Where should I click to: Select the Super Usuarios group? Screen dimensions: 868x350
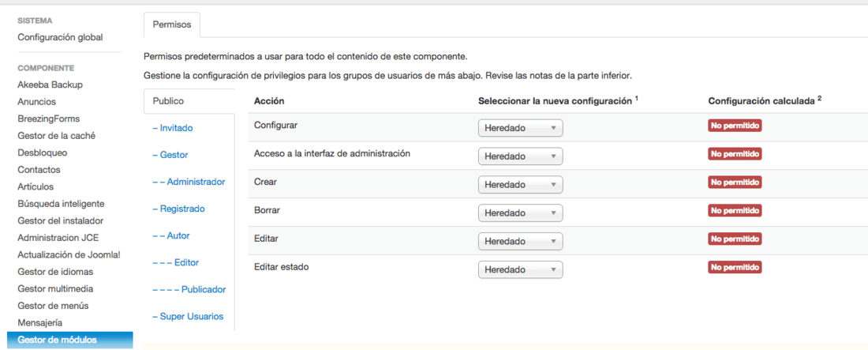188,316
